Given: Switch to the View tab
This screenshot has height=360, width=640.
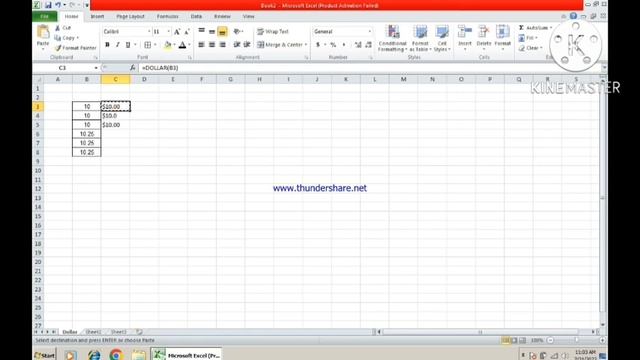Looking at the screenshot, I should 248,16.
